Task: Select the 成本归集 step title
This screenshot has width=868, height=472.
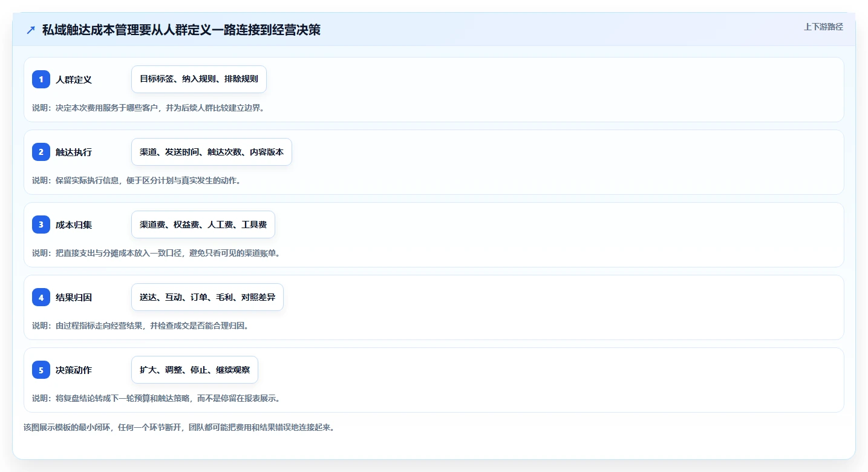Action: click(x=74, y=225)
